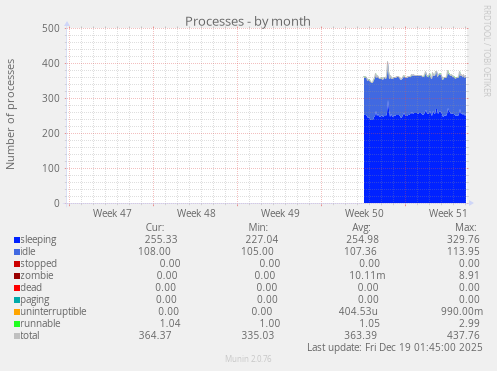Image resolution: width=497 pixels, height=371 pixels.
Task: Click total minimum value 335.03
Action: (258, 335)
